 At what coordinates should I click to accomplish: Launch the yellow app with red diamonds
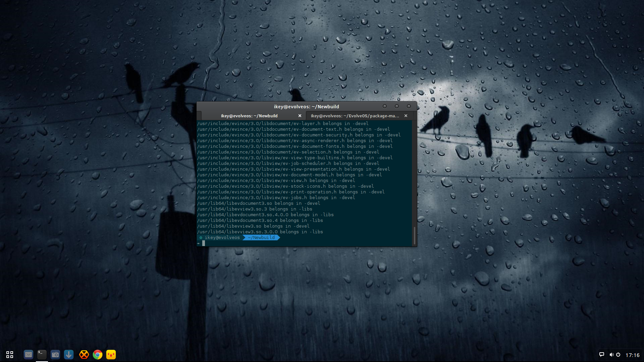(x=111, y=355)
